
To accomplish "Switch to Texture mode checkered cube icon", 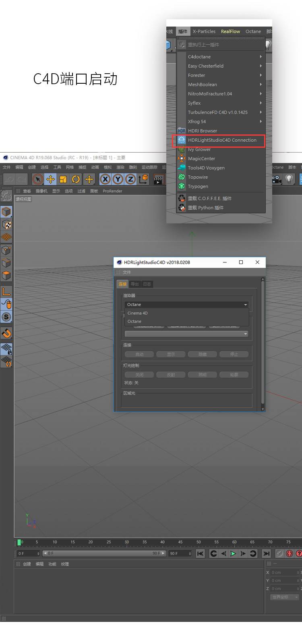I will pyautogui.click(x=6, y=225).
